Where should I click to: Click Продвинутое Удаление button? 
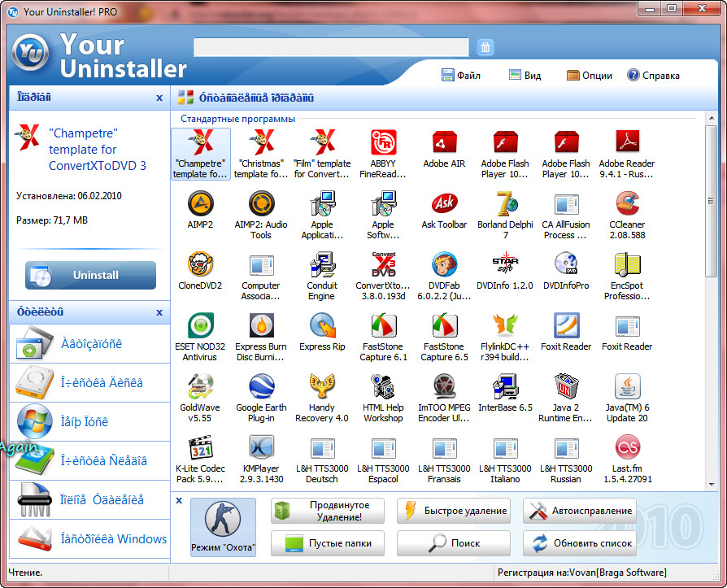coord(328,511)
